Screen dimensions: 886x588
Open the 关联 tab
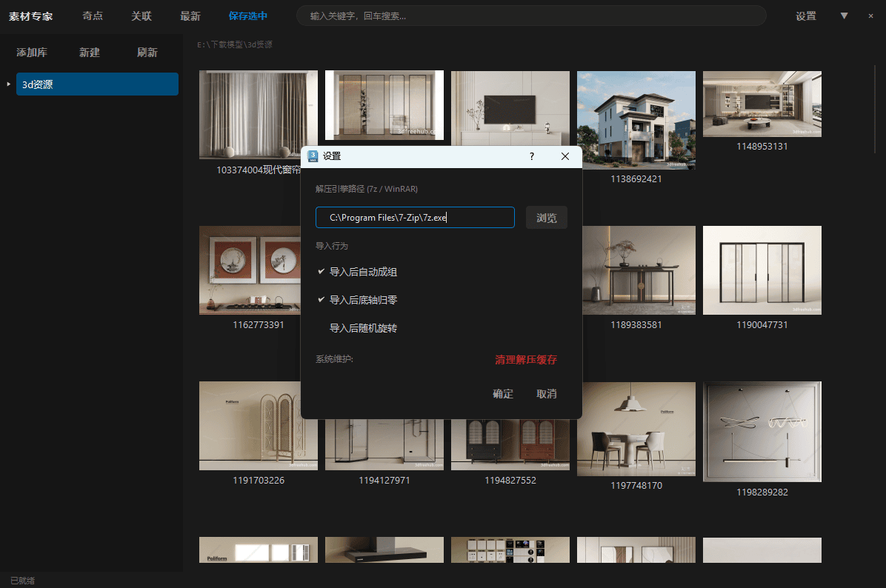point(141,16)
